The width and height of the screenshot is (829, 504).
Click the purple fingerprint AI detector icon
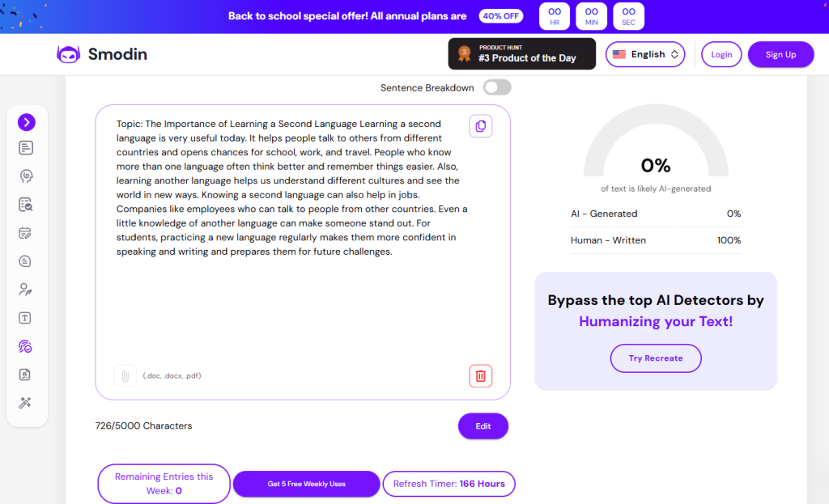[x=27, y=346]
